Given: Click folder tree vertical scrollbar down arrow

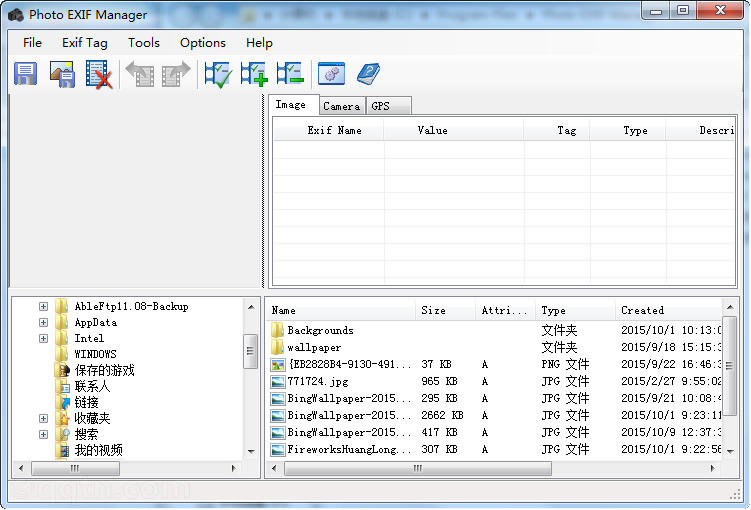Looking at the screenshot, I should tap(251, 452).
